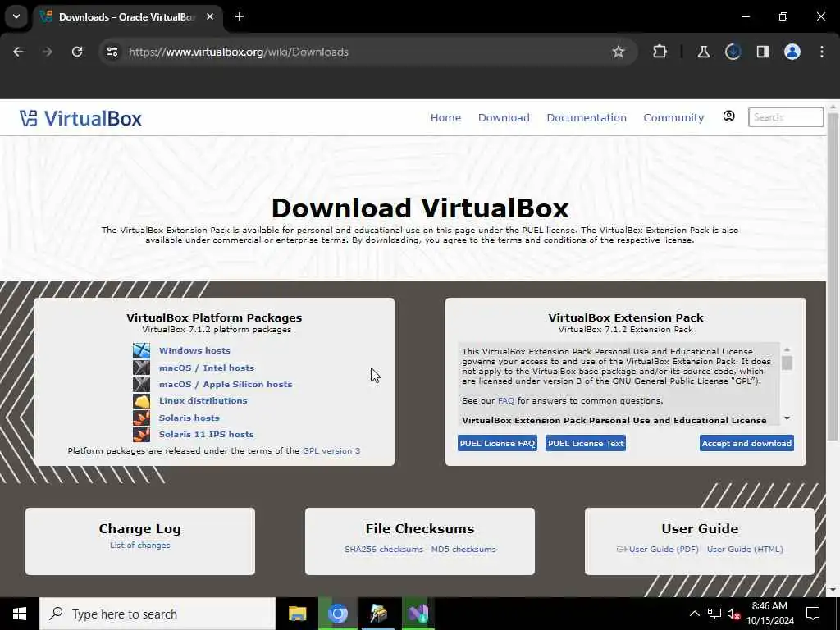
Task: Click macOS / Apple Silicon hosts link
Action: pos(226,384)
